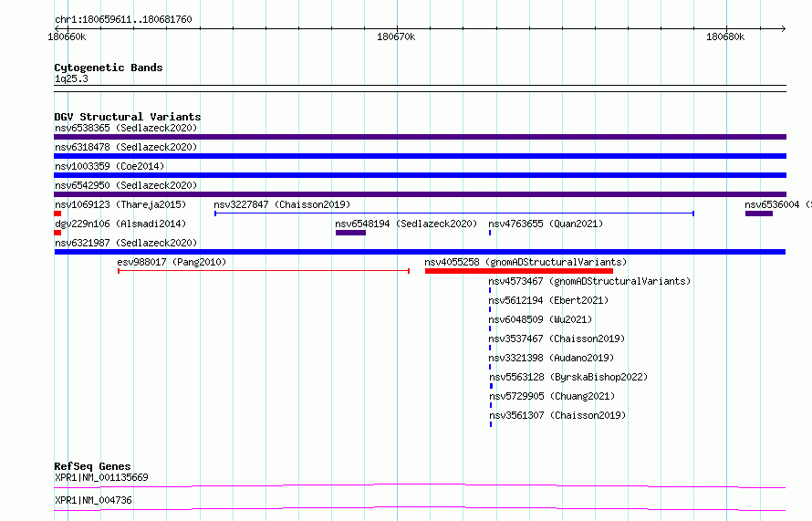Click the 1q25.3 cytogenetic band bar
The height and width of the screenshot is (521, 812).
420,89
